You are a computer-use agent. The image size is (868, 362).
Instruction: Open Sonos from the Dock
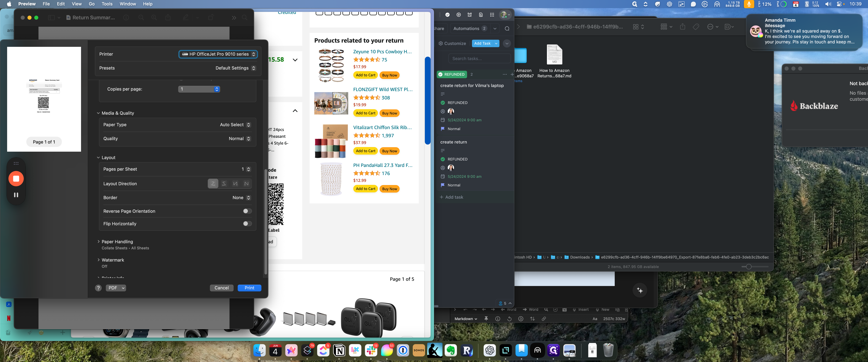pyautogui.click(x=419, y=350)
